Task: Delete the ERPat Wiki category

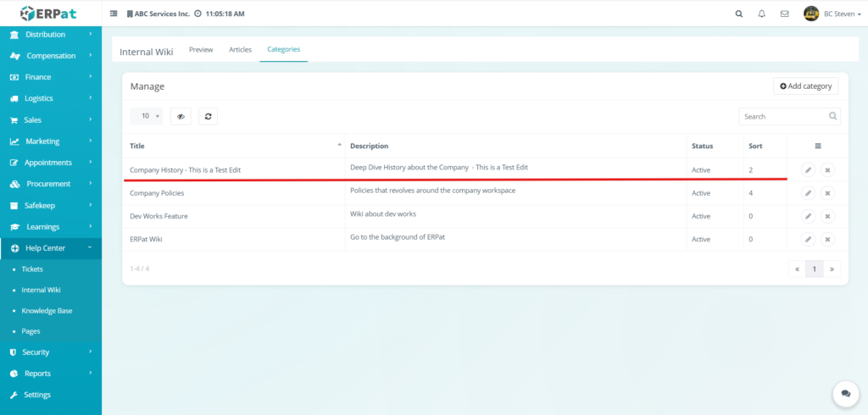Action: pos(827,239)
